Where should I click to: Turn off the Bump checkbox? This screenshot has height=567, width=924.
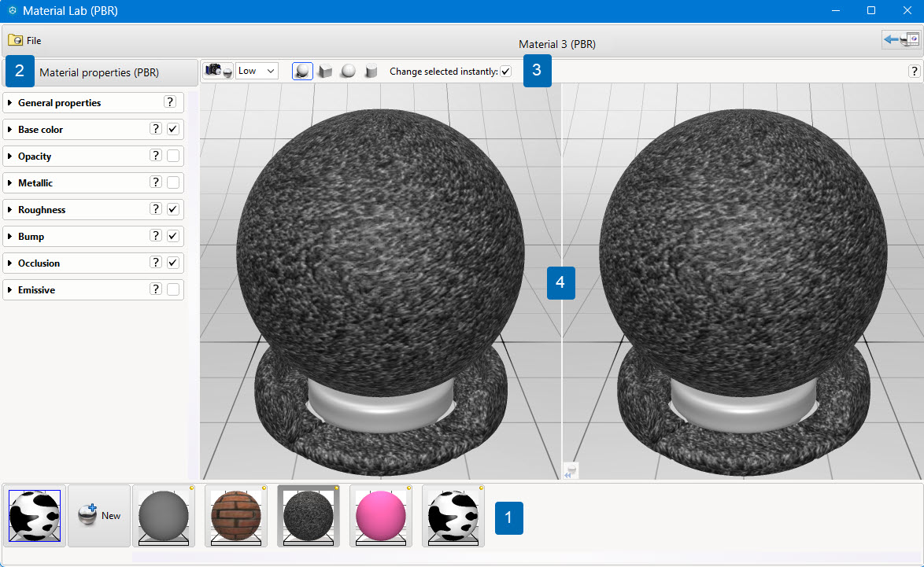coord(172,236)
